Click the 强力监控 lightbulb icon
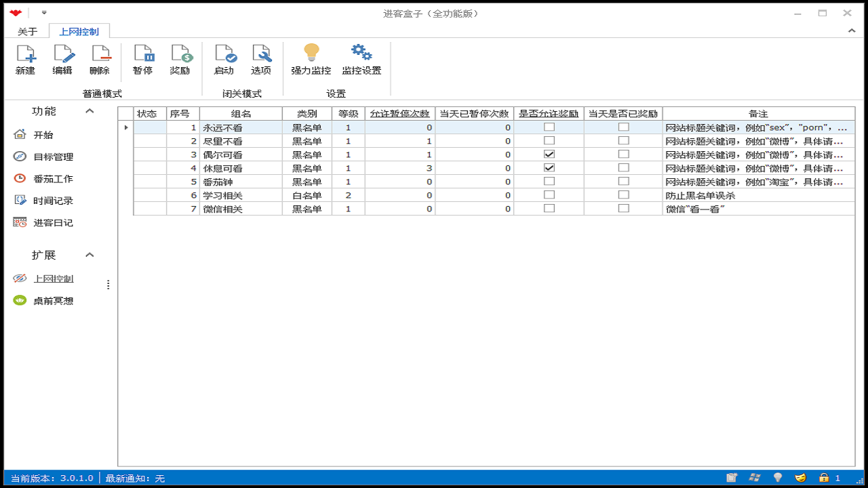This screenshot has width=868, height=488. [310, 60]
